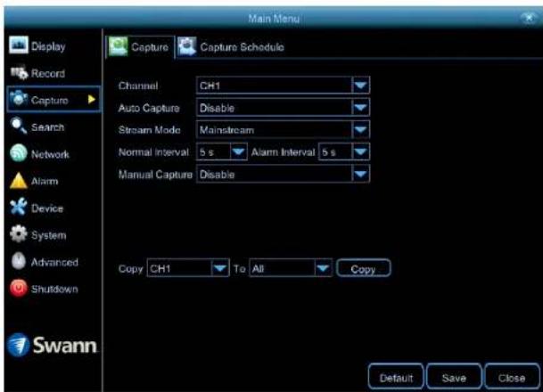Close the Main Menu window with X
Screen dimensions: 543x392
coord(529,18)
